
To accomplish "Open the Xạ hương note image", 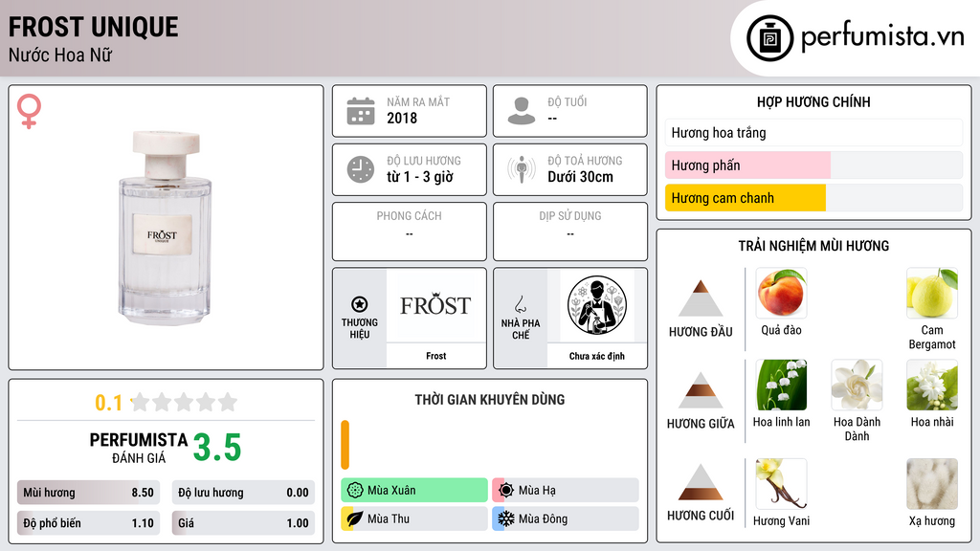I will [932, 483].
